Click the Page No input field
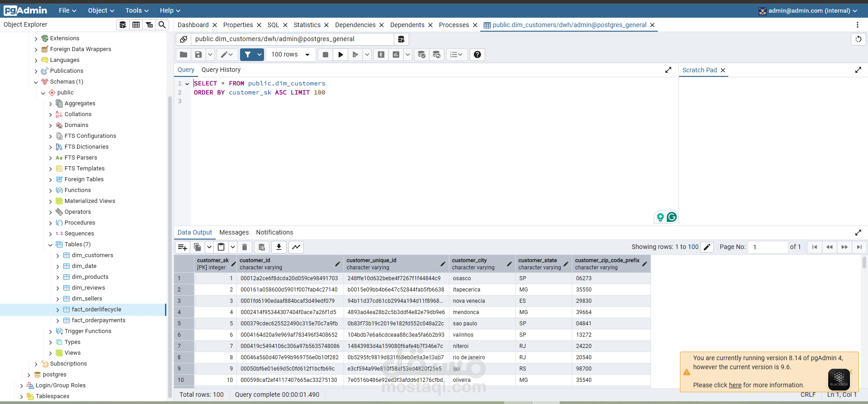 pyautogui.click(x=768, y=247)
